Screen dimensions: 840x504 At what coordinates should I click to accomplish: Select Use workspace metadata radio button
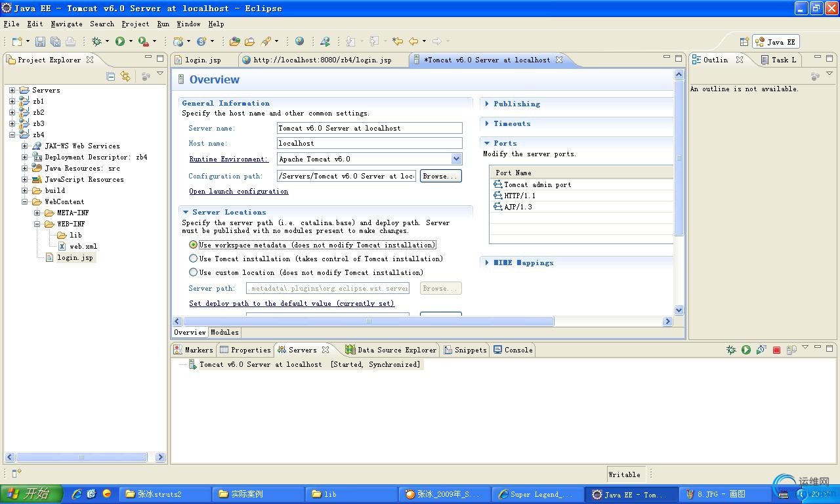pos(193,245)
